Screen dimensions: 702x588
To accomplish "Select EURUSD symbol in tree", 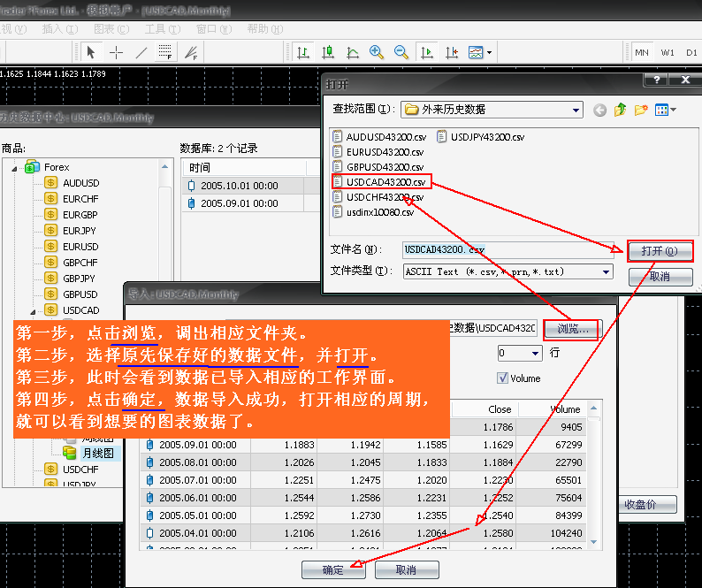I will coord(80,247).
